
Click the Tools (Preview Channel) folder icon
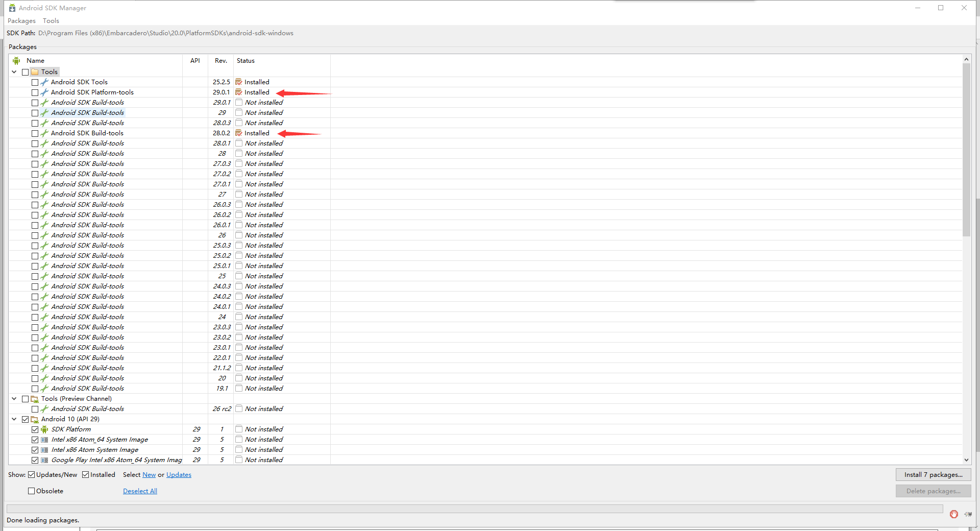click(x=35, y=399)
